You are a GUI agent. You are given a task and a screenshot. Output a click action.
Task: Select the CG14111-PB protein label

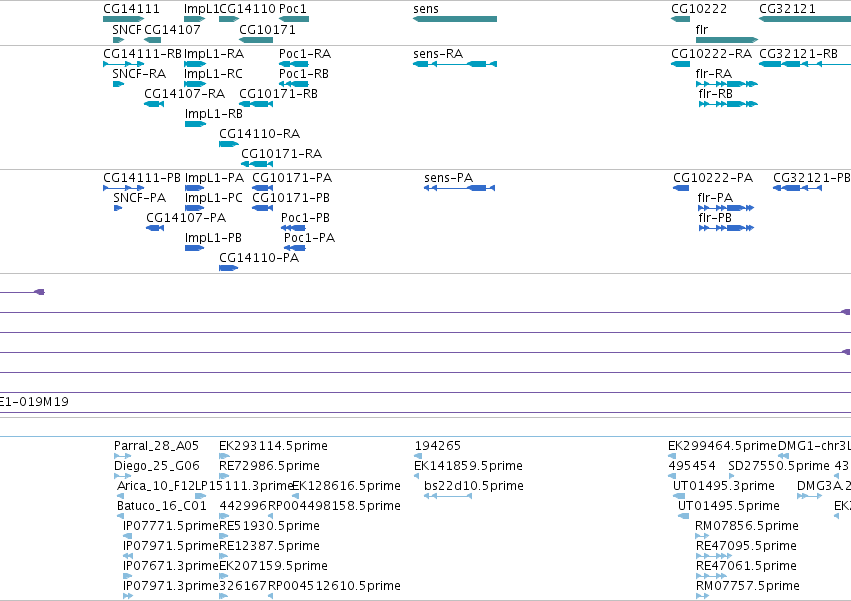(142, 178)
